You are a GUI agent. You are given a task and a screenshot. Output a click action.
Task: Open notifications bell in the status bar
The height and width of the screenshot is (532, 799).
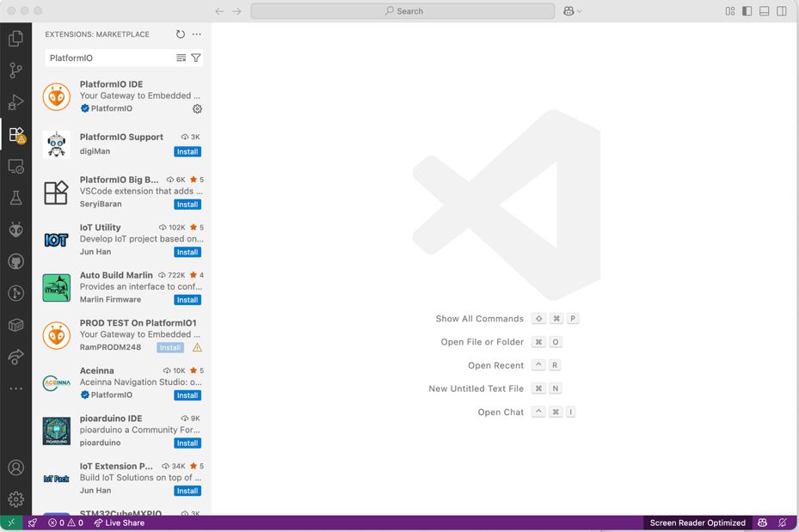tap(784, 523)
